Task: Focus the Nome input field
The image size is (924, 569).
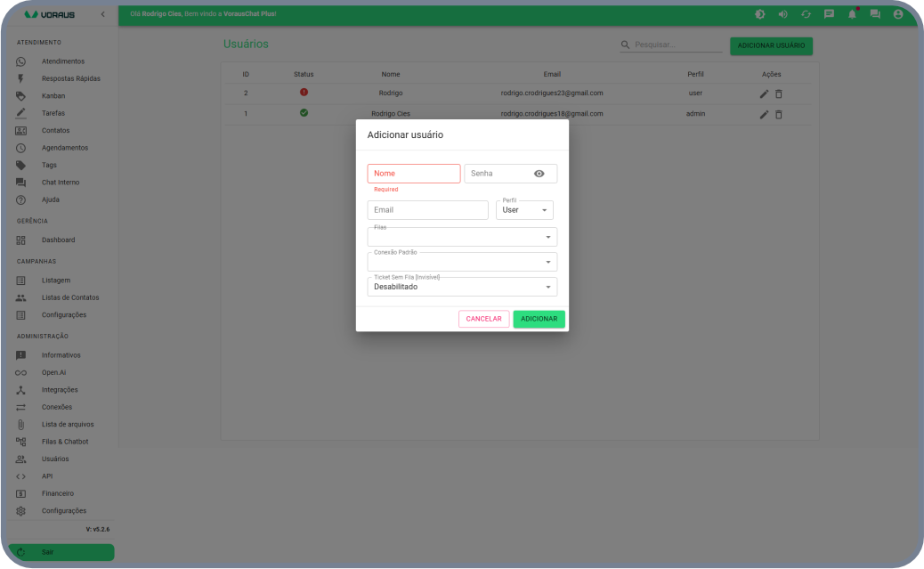Action: click(414, 174)
